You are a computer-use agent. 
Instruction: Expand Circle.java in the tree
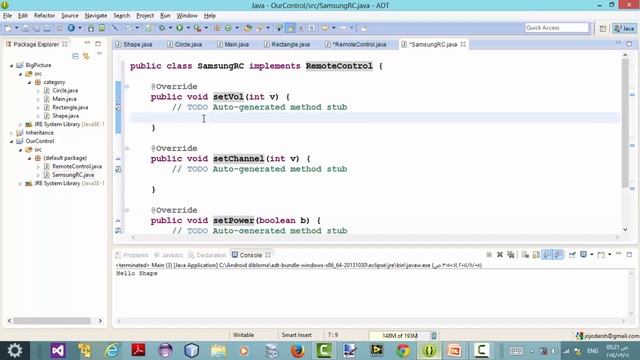[38, 91]
